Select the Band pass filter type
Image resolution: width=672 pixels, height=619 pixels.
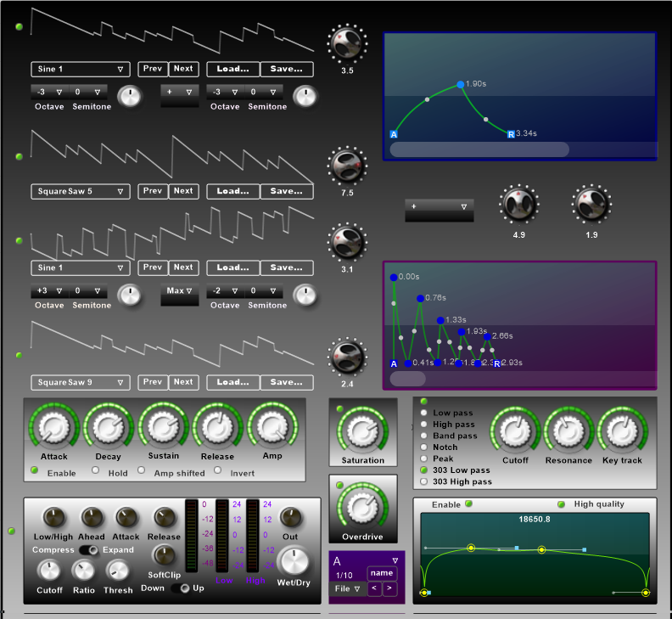(x=424, y=436)
